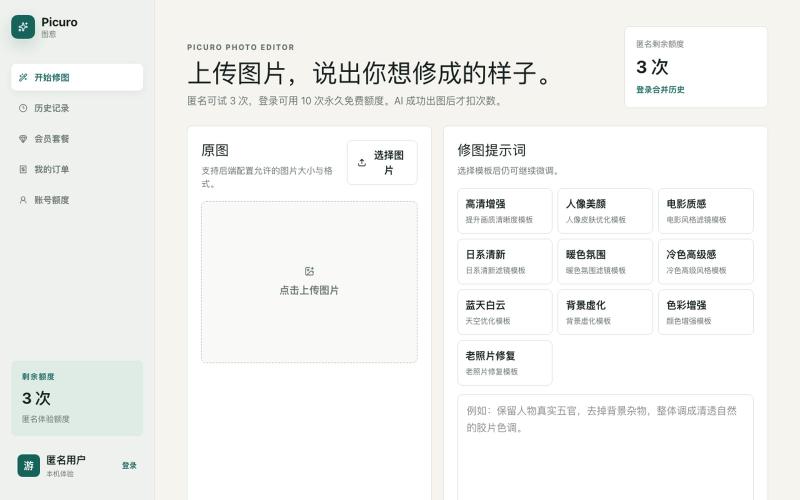Select the 色彩增强 template
The image size is (800, 500).
point(706,312)
